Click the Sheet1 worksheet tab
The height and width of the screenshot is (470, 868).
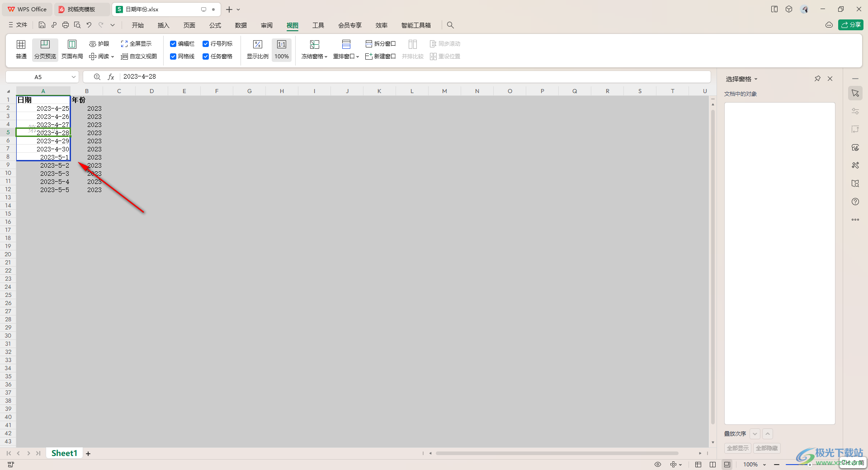pyautogui.click(x=64, y=453)
